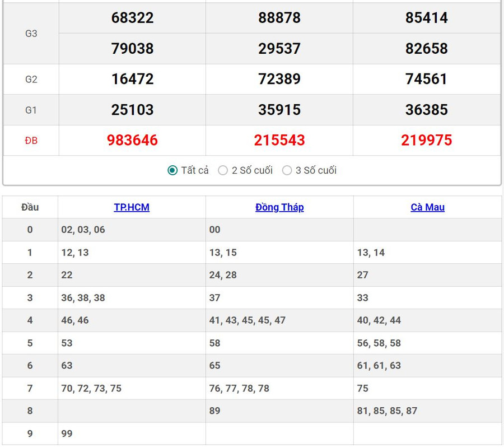Click the red special prize number 983646
Screen dimensions: 504x447
pos(132,140)
